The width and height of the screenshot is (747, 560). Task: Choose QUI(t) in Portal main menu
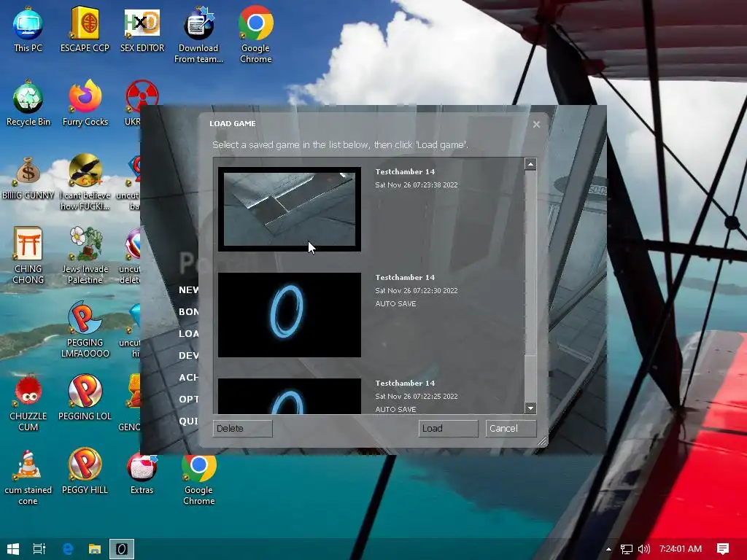point(189,421)
